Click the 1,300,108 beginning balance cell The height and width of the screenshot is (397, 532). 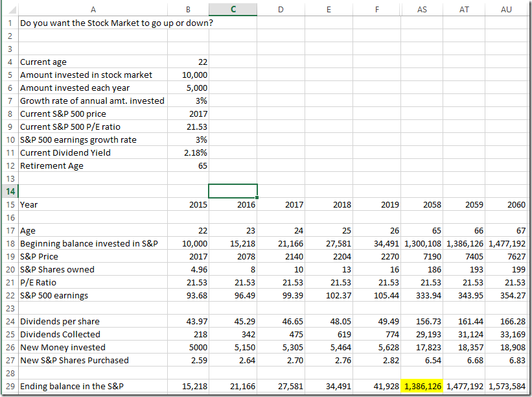tap(422, 243)
